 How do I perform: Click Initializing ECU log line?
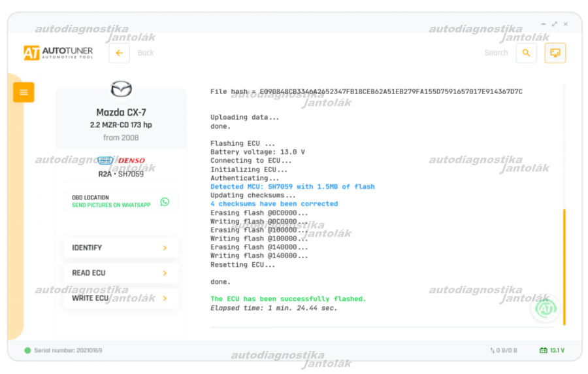point(249,169)
